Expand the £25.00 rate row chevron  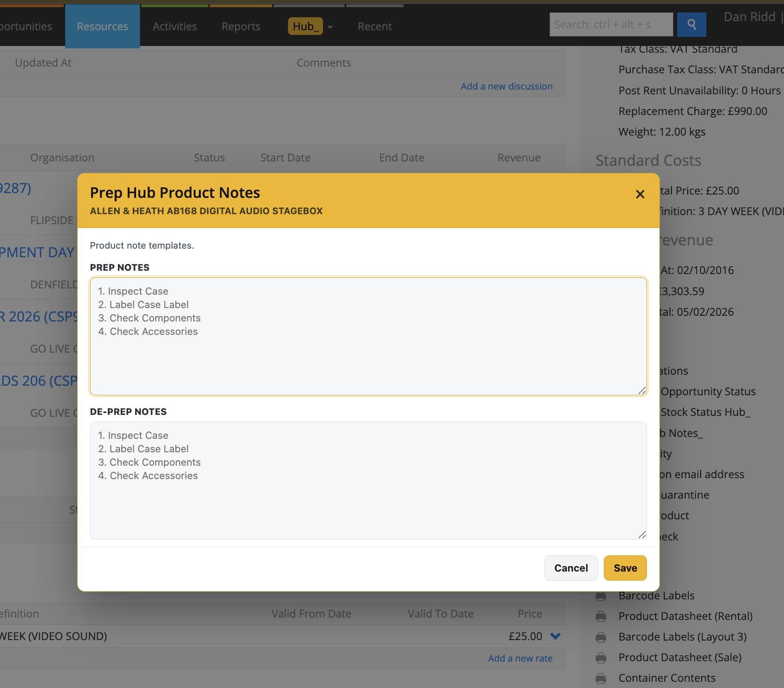tap(555, 636)
